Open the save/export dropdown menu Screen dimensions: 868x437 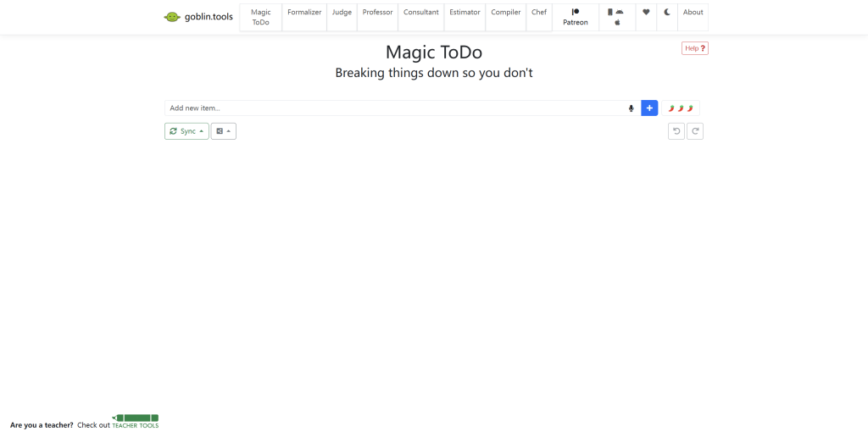click(224, 131)
